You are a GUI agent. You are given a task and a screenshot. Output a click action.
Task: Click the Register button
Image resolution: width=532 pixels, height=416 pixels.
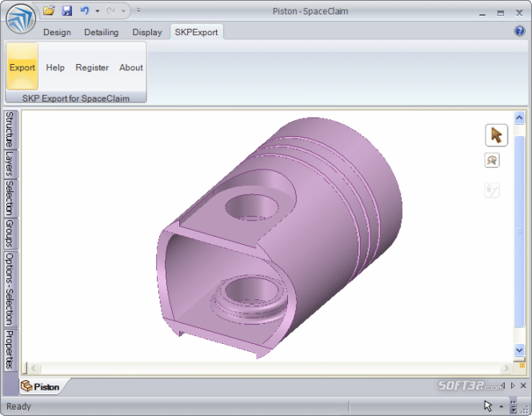pyautogui.click(x=92, y=67)
